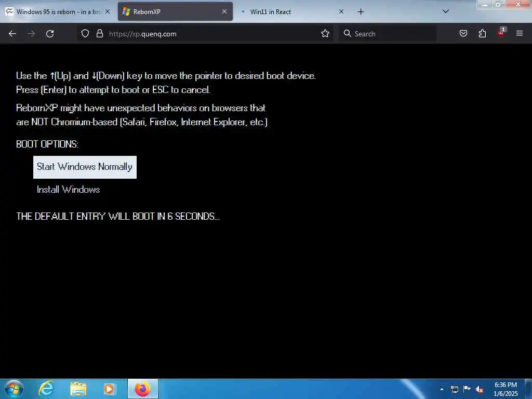This screenshot has width=532, height=399.
Task: Open the Pocket save icon
Action: (463, 34)
